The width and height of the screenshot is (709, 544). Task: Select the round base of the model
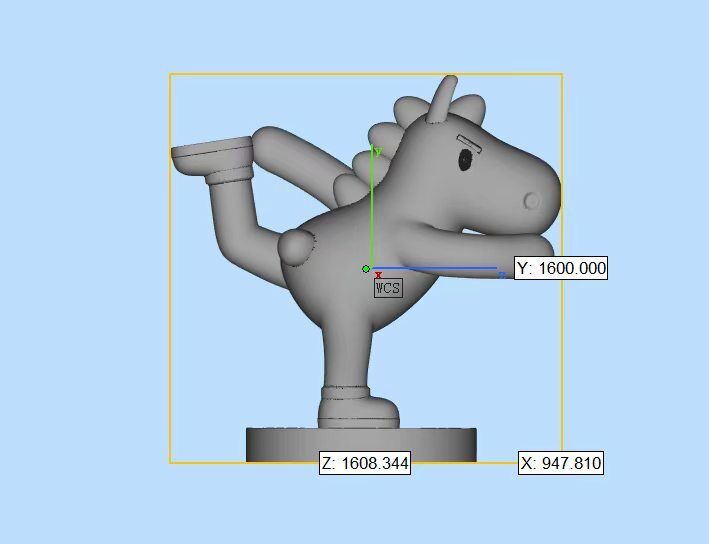click(x=361, y=445)
